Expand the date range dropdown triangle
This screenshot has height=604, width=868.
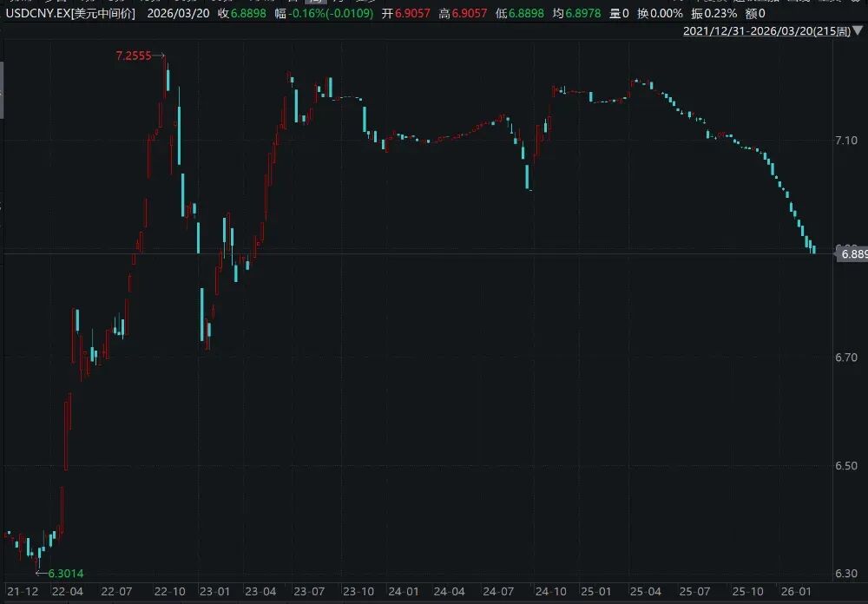coord(859,30)
